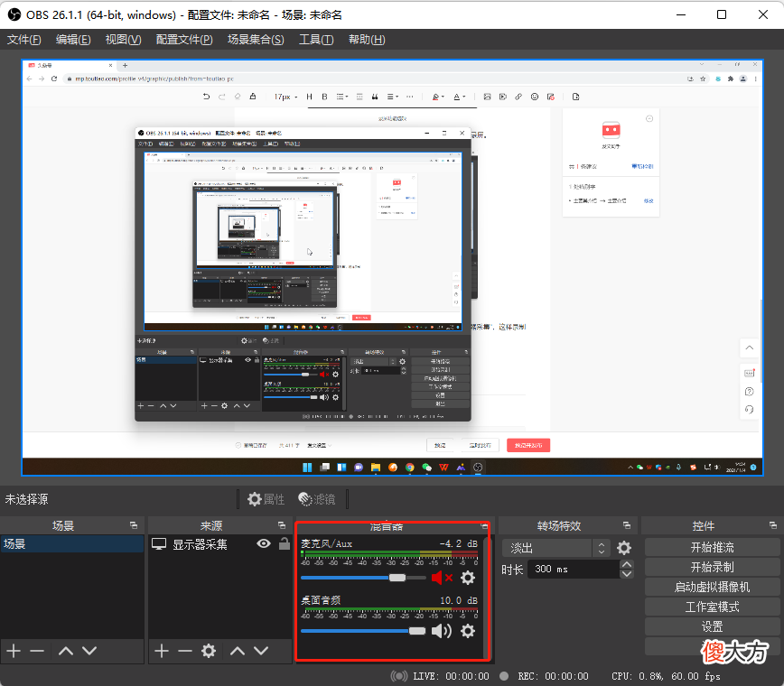This screenshot has width=784, height=686.
Task: Open 桌面音频 audio settings gear
Action: click(x=468, y=631)
